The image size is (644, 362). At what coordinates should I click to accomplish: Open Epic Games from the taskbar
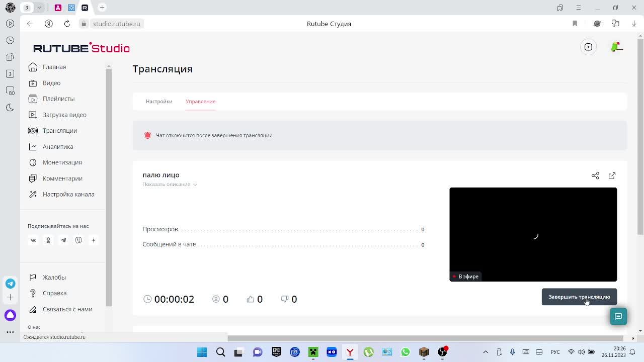pos(276,352)
